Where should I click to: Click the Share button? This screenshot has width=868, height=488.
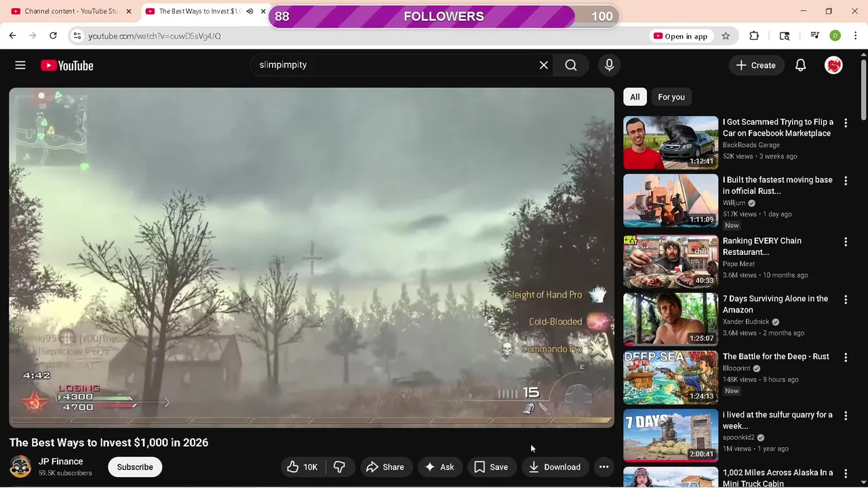385,467
